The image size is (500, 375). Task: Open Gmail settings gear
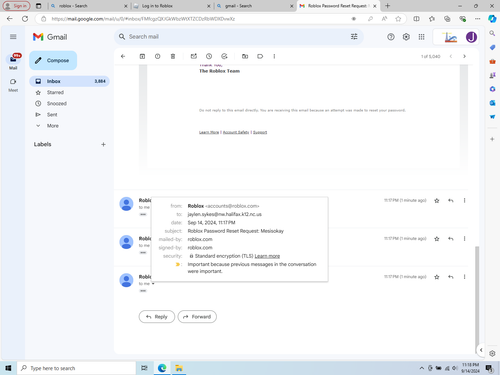point(406,37)
